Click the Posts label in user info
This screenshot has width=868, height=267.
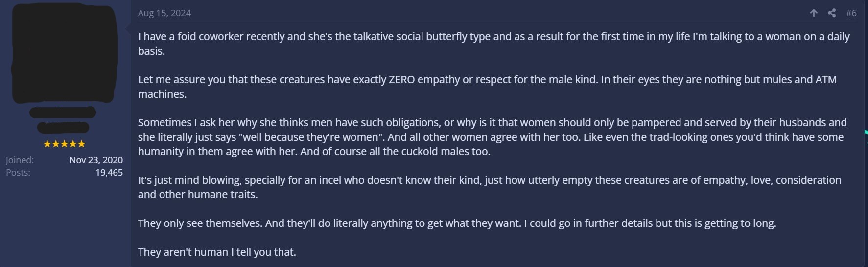18,173
